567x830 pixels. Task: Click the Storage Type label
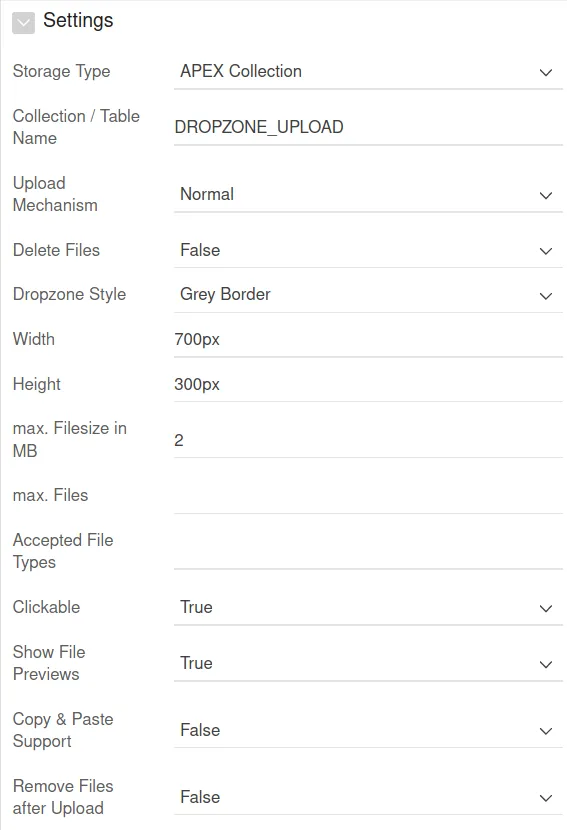click(x=61, y=71)
